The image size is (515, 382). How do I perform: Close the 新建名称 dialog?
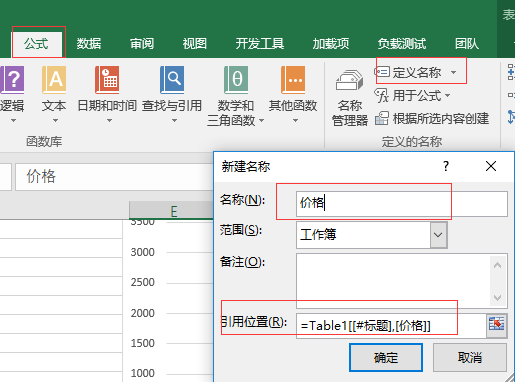pos(491,166)
